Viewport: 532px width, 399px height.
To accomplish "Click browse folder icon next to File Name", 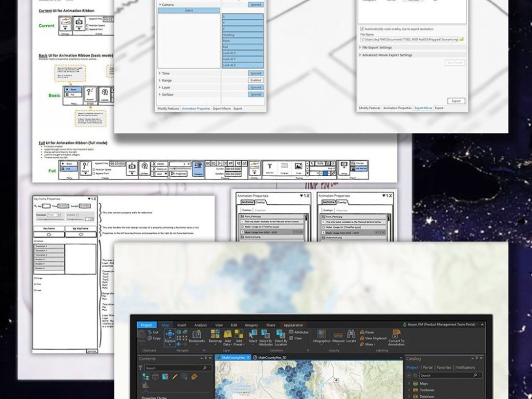I will [462, 39].
